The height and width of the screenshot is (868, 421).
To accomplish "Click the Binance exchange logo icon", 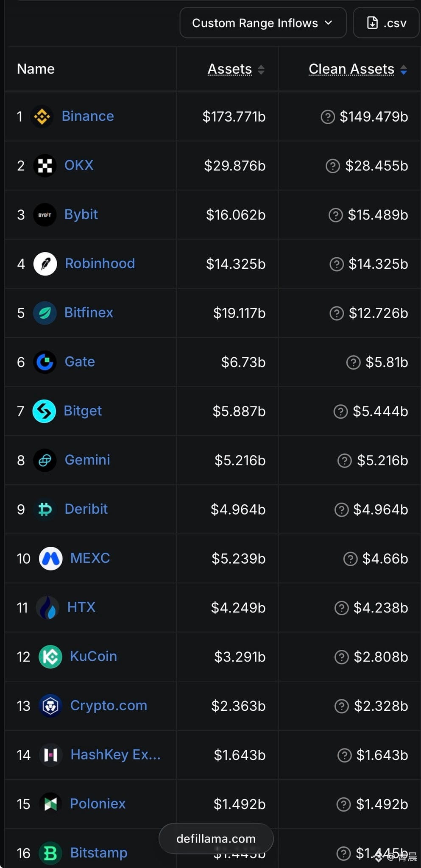I will coord(42,117).
